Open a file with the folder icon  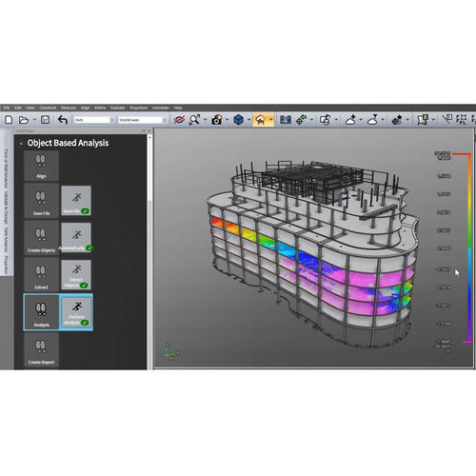(x=24, y=120)
